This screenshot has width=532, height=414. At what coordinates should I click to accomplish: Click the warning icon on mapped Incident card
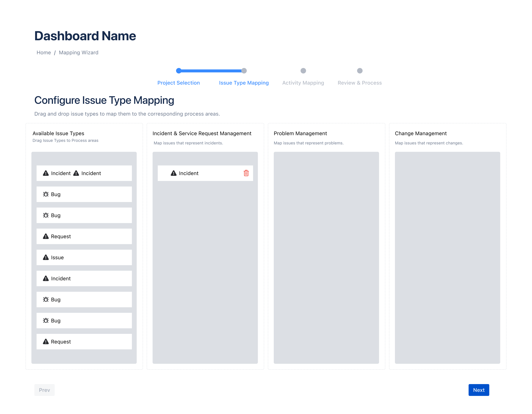(173, 173)
